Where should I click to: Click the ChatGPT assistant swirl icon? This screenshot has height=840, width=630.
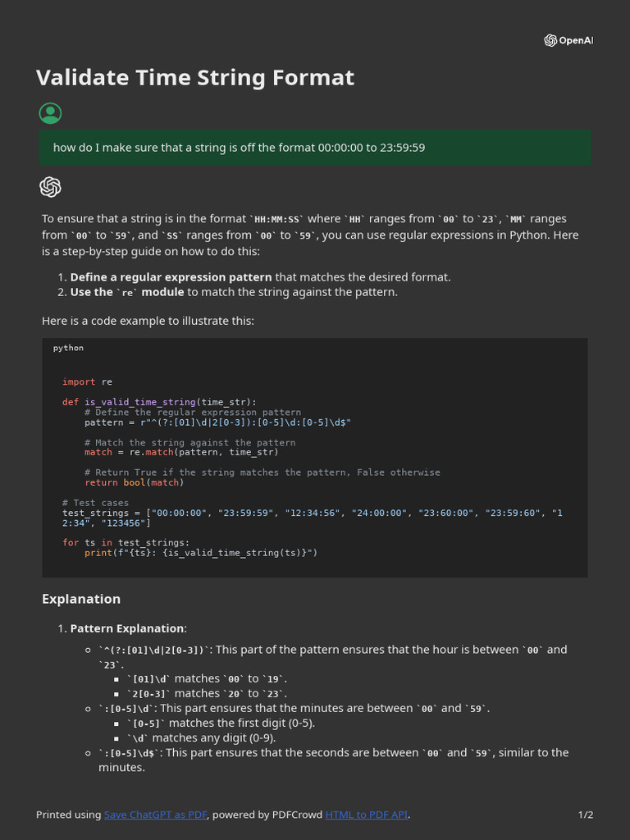(50, 187)
